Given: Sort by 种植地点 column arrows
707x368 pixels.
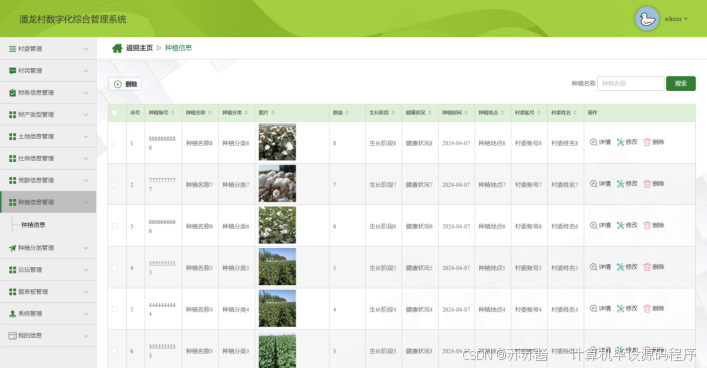Looking at the screenshot, I should pos(503,113).
